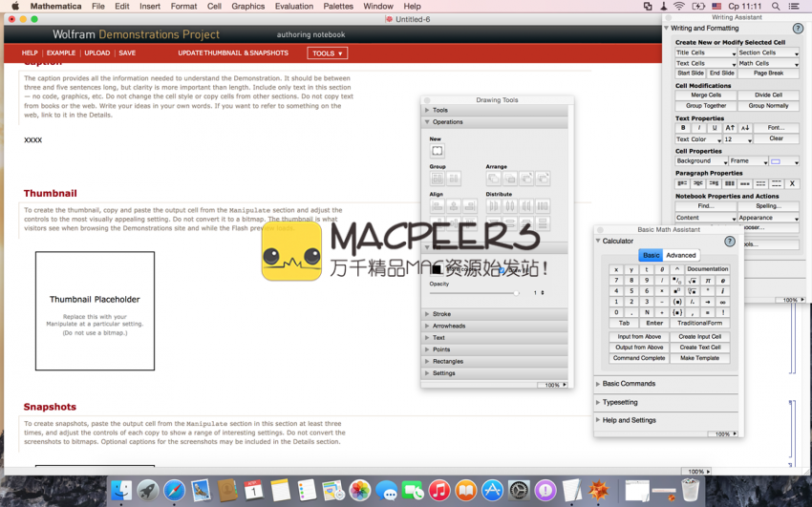
Task: Insert parentheses template from calculator
Action: click(x=677, y=302)
